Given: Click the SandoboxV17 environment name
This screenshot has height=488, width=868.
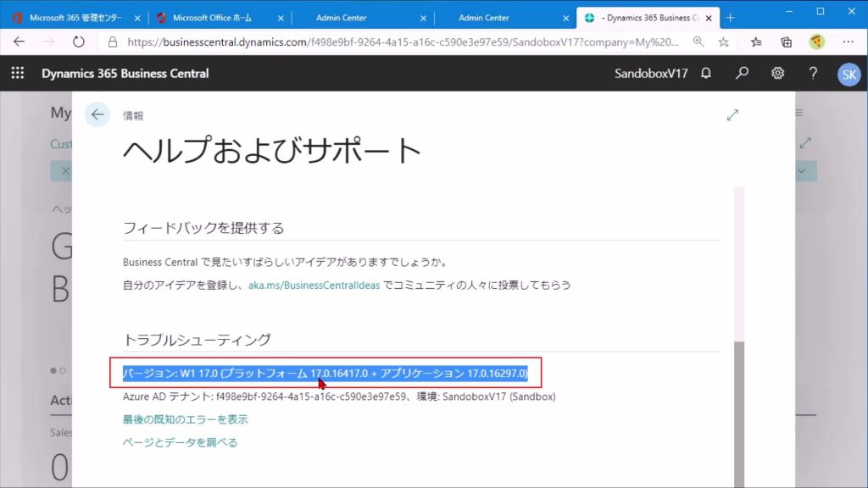Looking at the screenshot, I should 651,73.
